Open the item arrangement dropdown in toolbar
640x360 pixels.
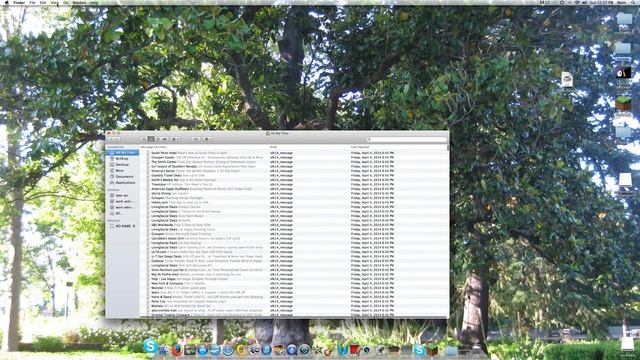pos(175,139)
